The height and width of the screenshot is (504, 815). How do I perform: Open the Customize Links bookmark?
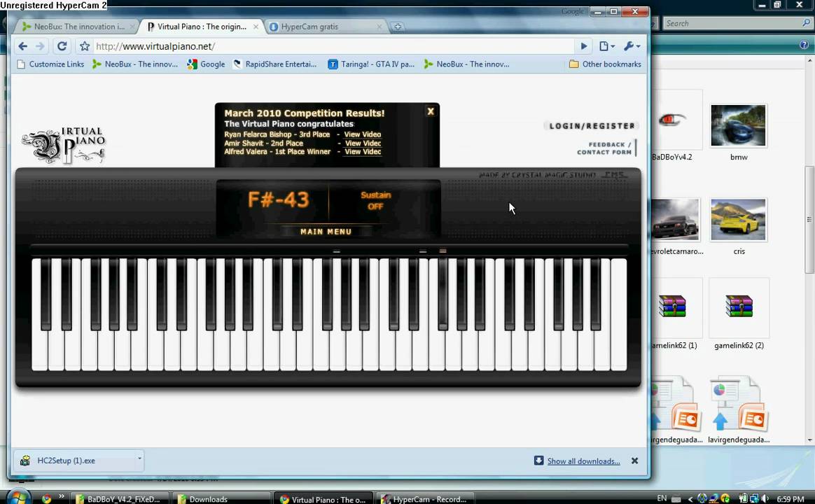point(51,64)
